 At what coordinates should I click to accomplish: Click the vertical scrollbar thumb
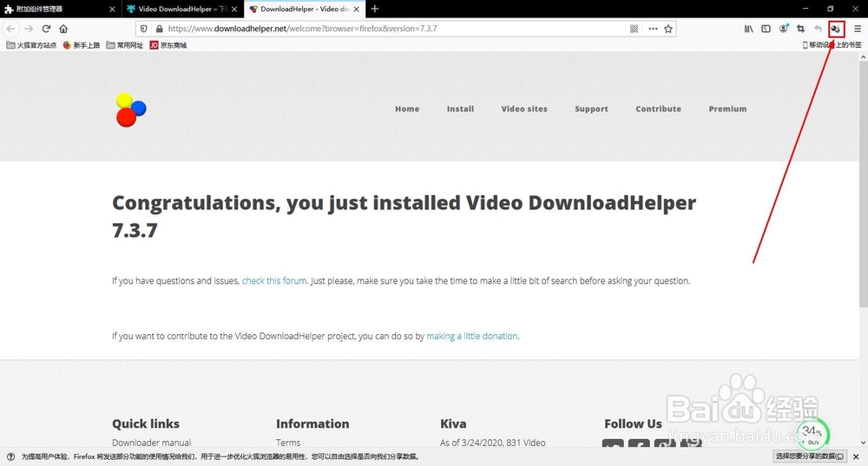(863, 184)
